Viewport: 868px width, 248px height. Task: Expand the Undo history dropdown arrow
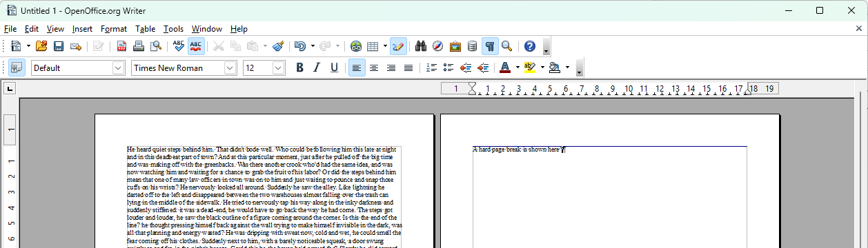(x=313, y=46)
